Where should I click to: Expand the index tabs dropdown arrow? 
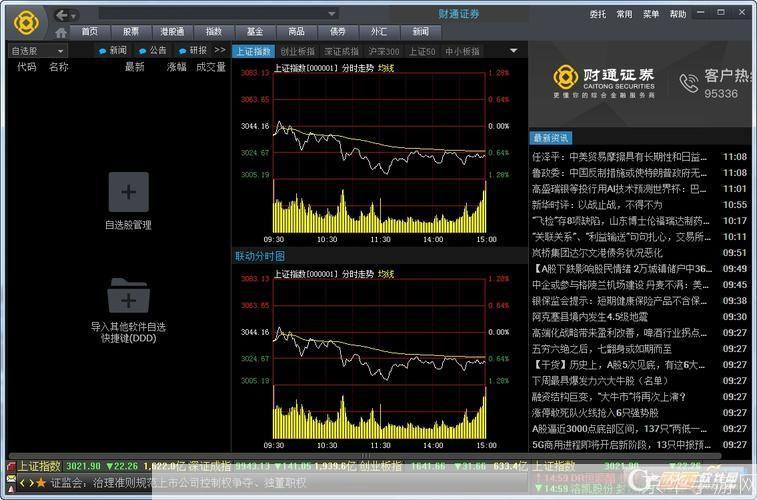pos(514,50)
